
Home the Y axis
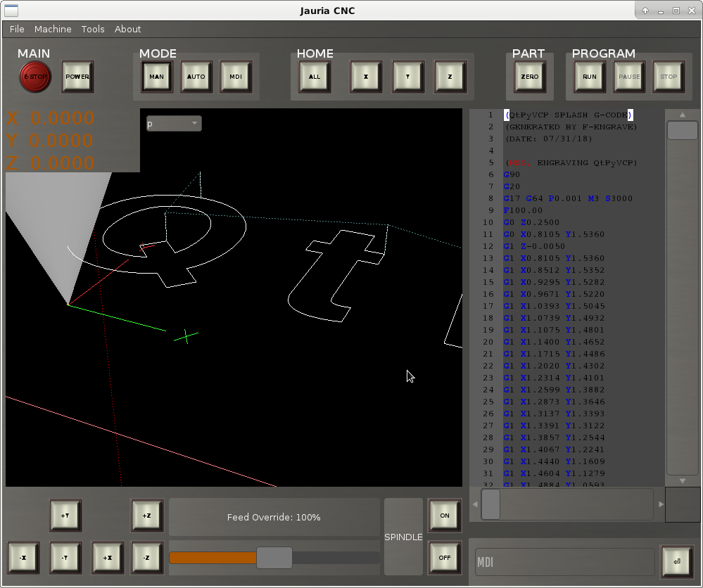[408, 77]
